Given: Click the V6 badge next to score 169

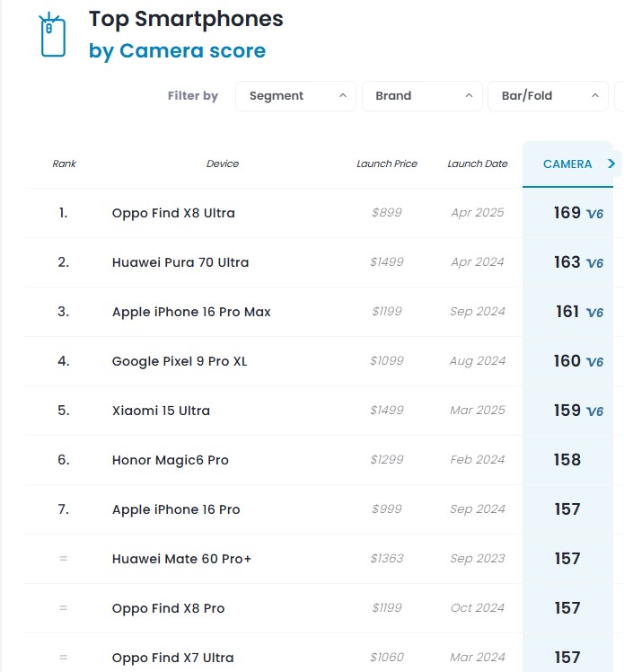Looking at the screenshot, I should 594,214.
